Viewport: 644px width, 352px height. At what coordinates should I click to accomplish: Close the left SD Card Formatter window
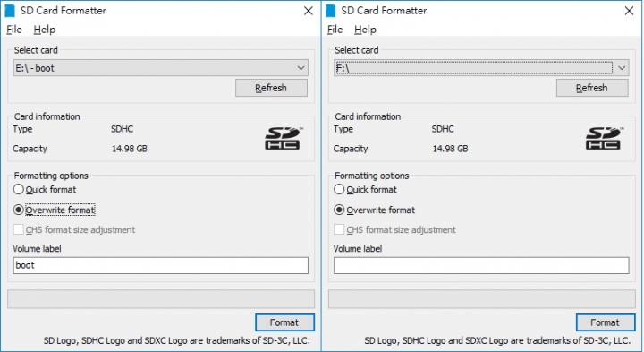309,11
